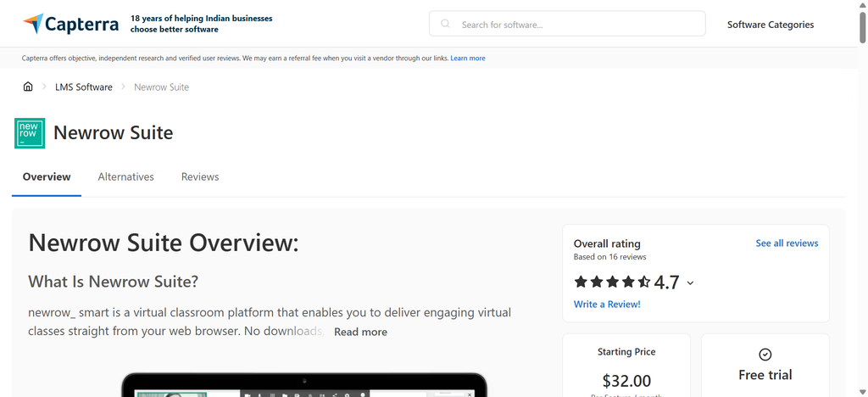Open LMS Software breadcrumb link
Viewport: 868px width, 397px height.
pos(84,87)
